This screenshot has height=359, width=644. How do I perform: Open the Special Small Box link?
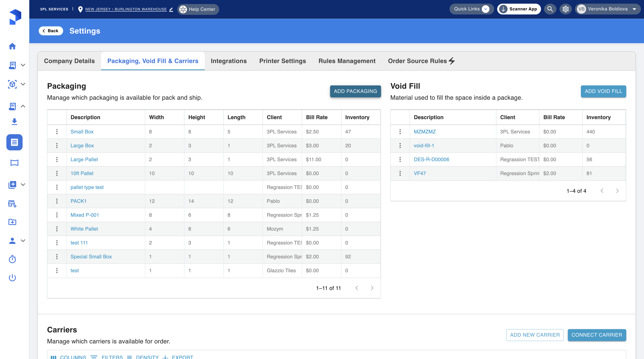(x=91, y=257)
